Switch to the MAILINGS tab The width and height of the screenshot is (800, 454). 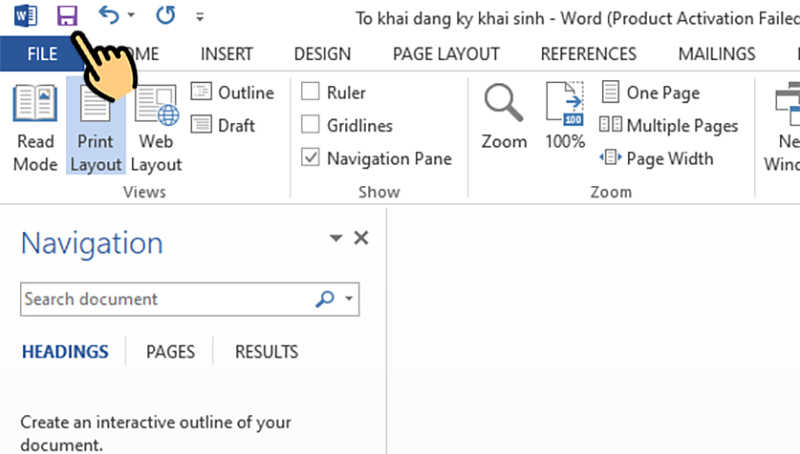click(x=716, y=54)
